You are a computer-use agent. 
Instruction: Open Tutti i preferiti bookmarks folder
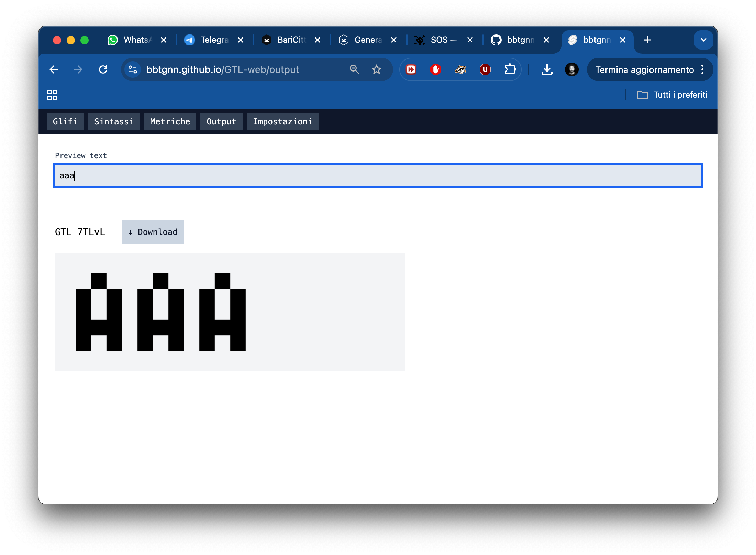(672, 95)
